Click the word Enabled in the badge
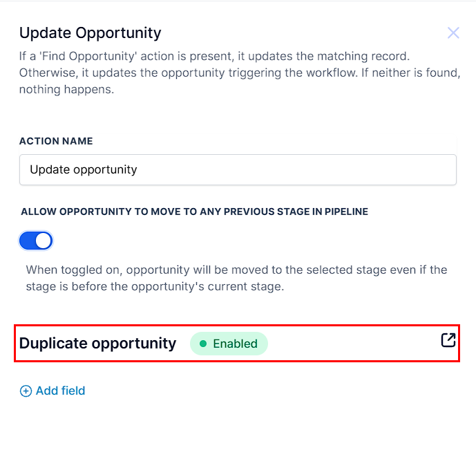 click(x=236, y=344)
